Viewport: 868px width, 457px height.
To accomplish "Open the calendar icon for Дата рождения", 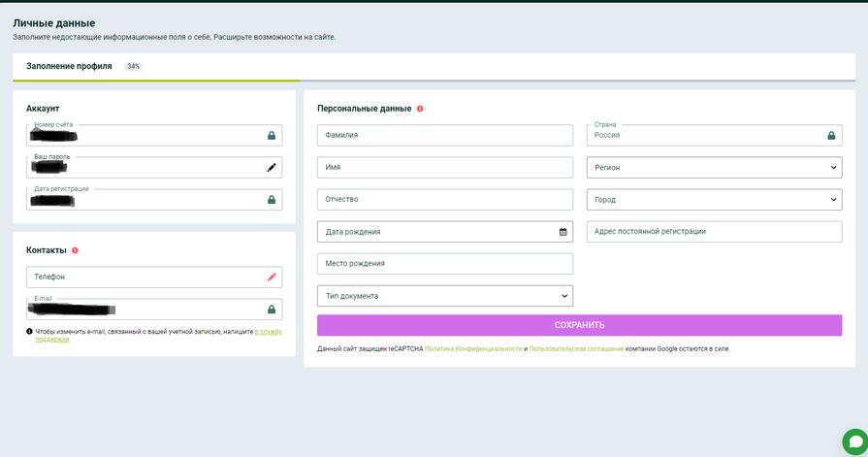I will tap(563, 232).
